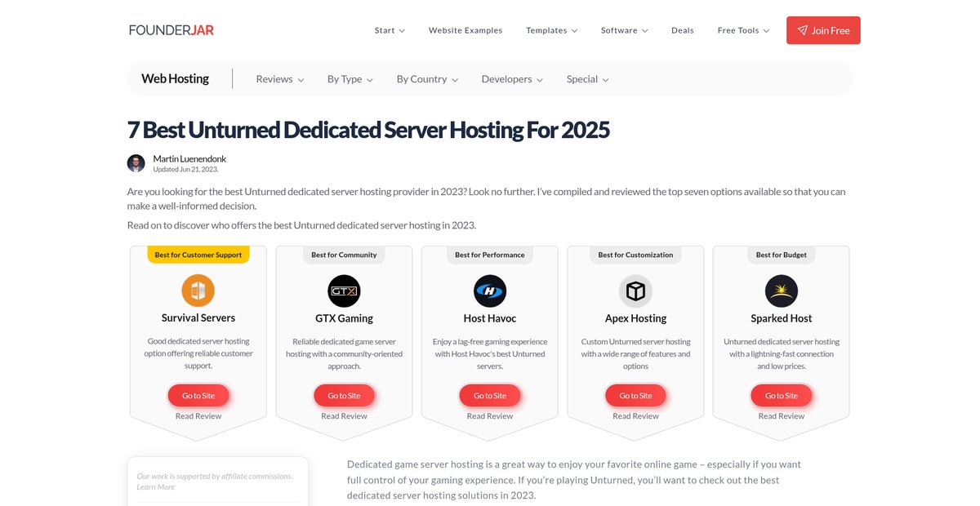Expand the Software dropdown menu
This screenshot has height=506, width=980.
[624, 30]
